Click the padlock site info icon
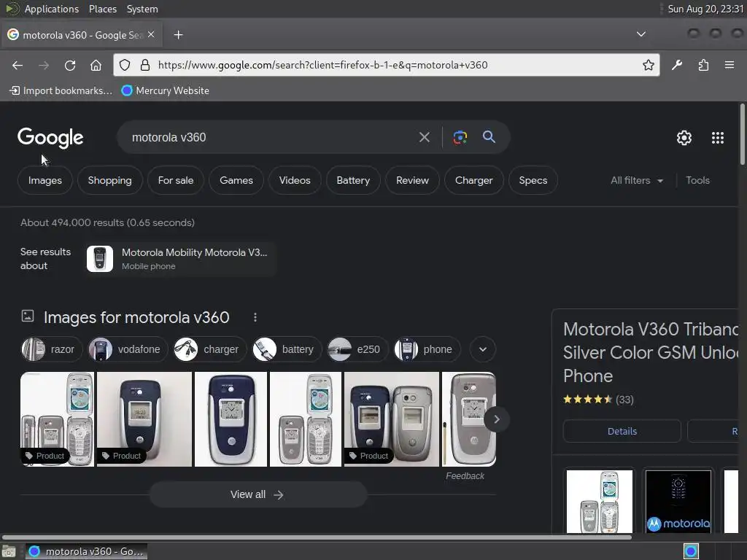The image size is (747, 560). pos(145,65)
